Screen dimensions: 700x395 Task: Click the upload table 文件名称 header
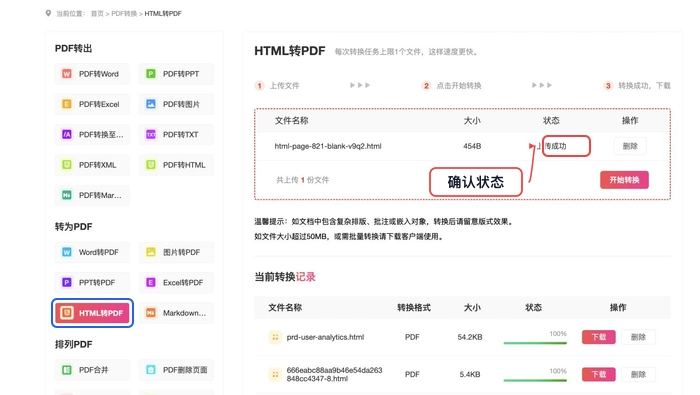[291, 121]
